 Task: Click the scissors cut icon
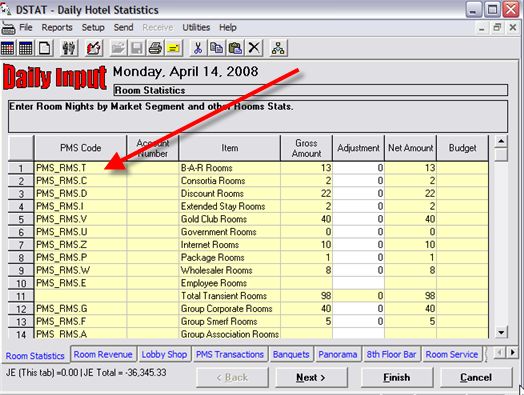(x=198, y=48)
